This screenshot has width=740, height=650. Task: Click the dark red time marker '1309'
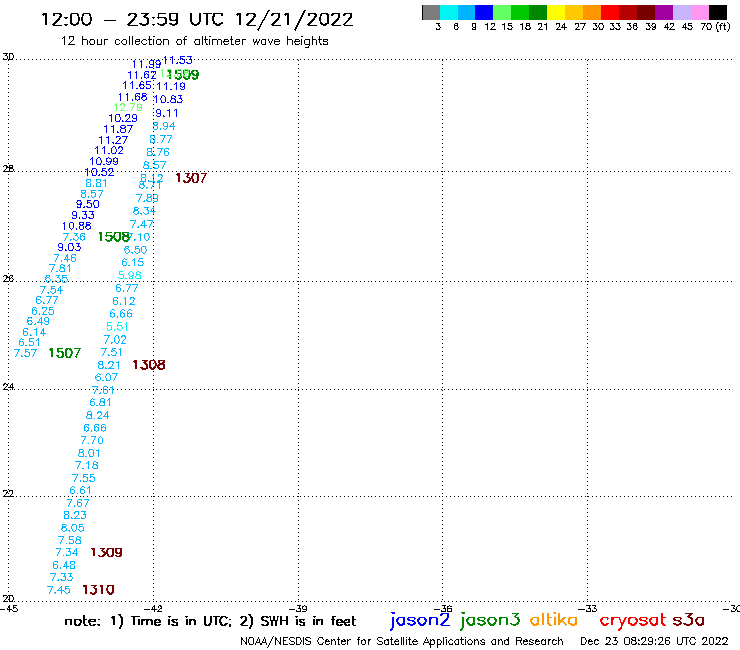(106, 552)
